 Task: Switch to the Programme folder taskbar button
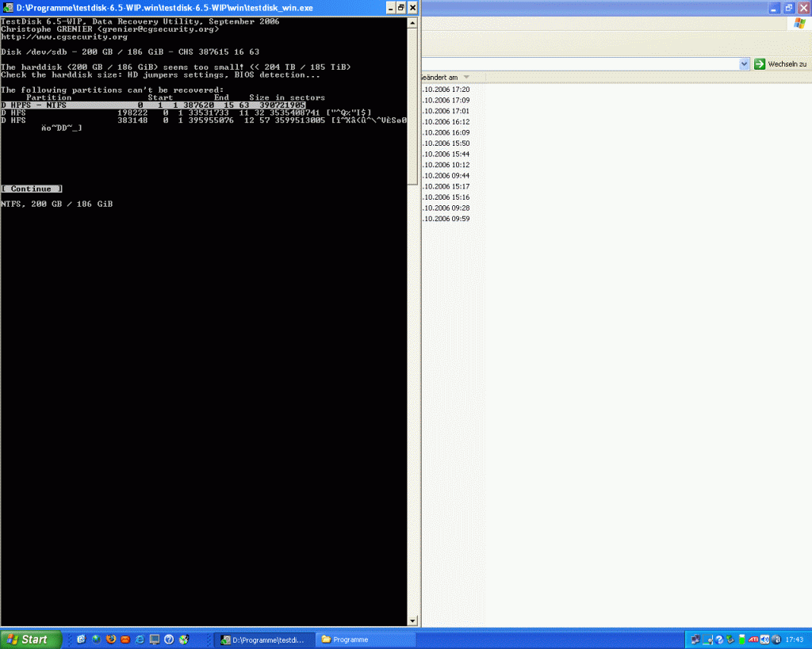[366, 639]
